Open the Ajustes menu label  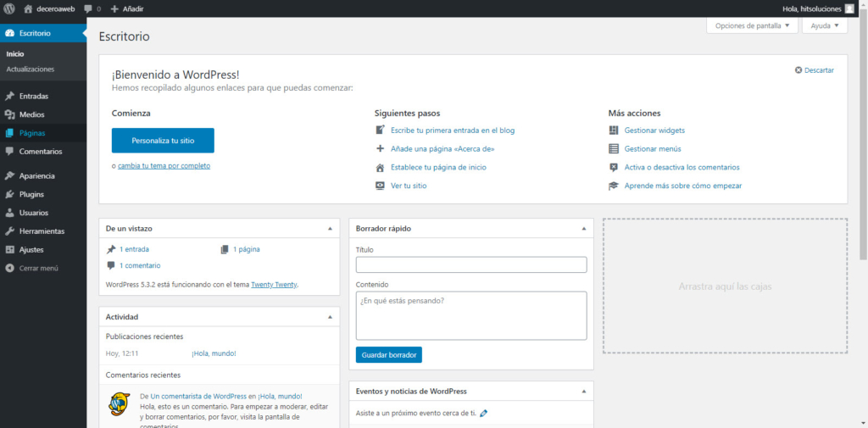pyautogui.click(x=31, y=250)
